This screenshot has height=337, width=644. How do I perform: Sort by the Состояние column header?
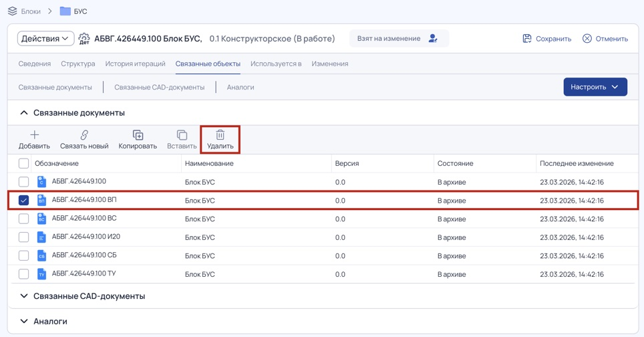455,163
